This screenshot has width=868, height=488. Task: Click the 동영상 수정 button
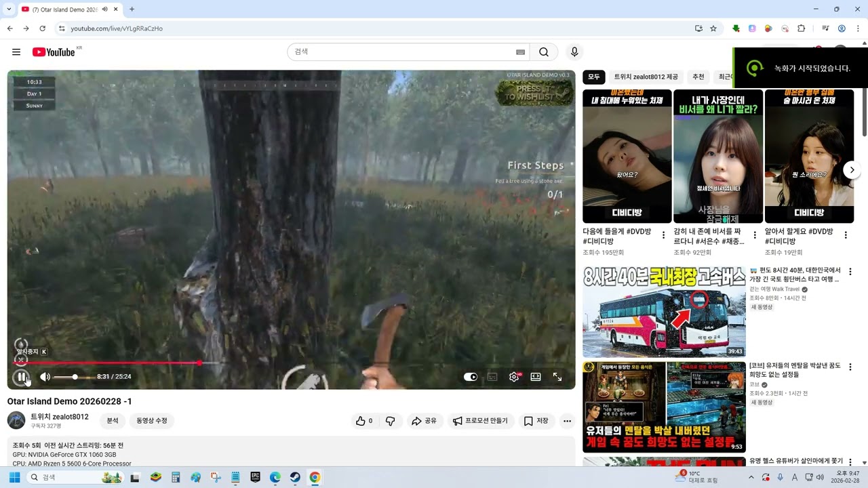[x=151, y=421]
